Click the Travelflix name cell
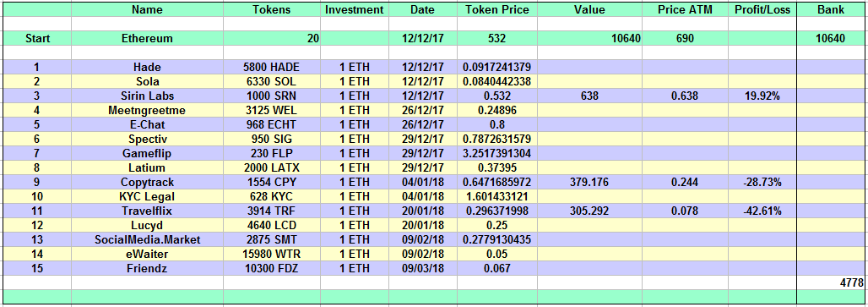The height and width of the screenshot is (307, 868). (x=147, y=211)
